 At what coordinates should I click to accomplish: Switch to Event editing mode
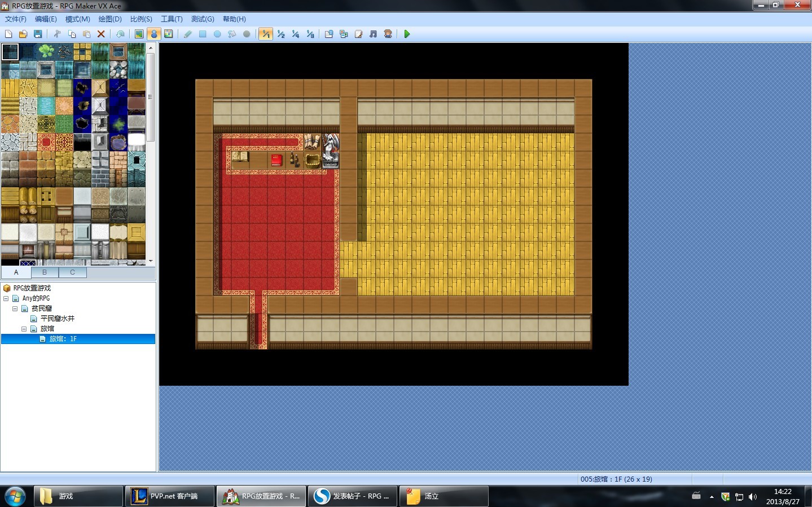pos(153,34)
